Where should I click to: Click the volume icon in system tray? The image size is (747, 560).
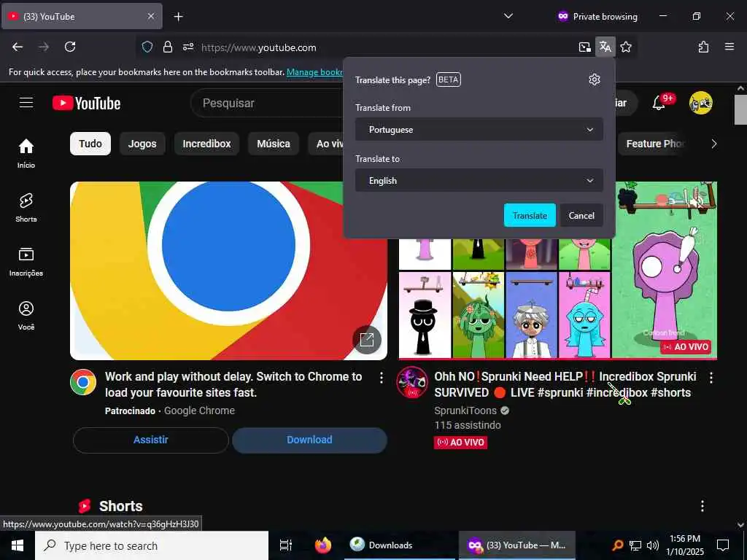(x=653, y=545)
